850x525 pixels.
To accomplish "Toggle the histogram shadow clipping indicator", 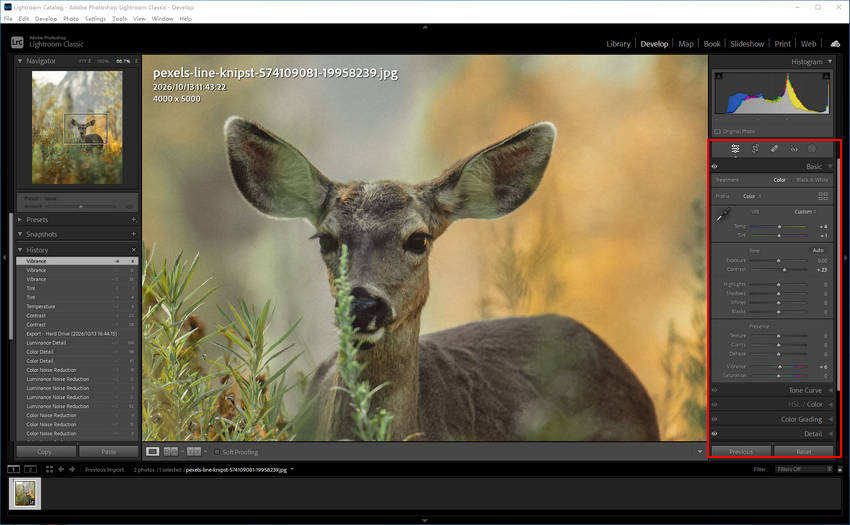I will pos(718,76).
